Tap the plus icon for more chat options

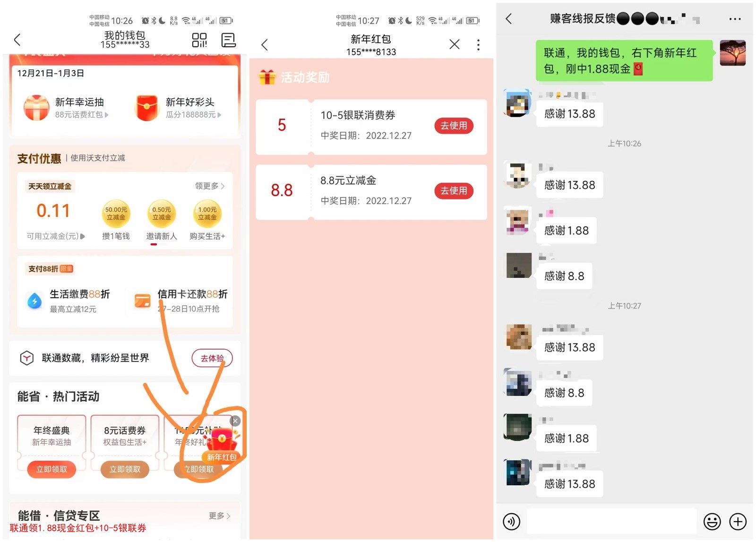click(738, 522)
